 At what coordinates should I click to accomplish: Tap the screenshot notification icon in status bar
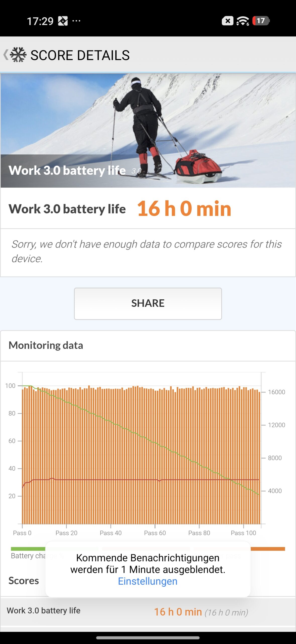pyautogui.click(x=63, y=21)
